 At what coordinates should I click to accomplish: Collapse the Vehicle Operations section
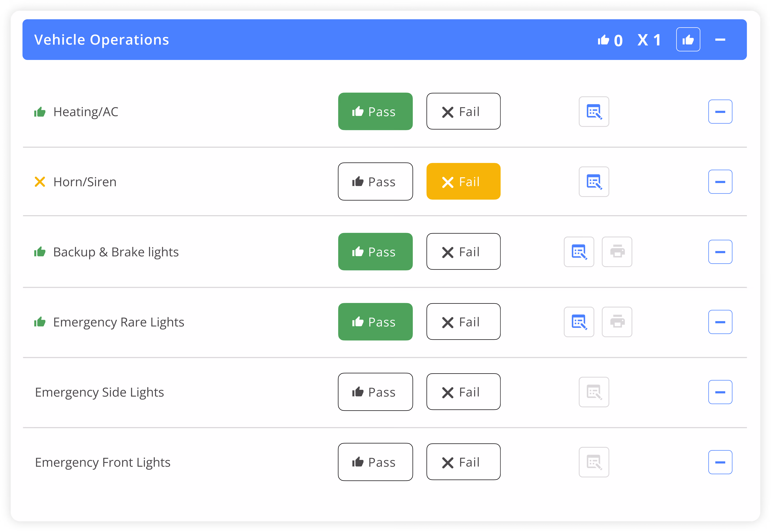(720, 40)
